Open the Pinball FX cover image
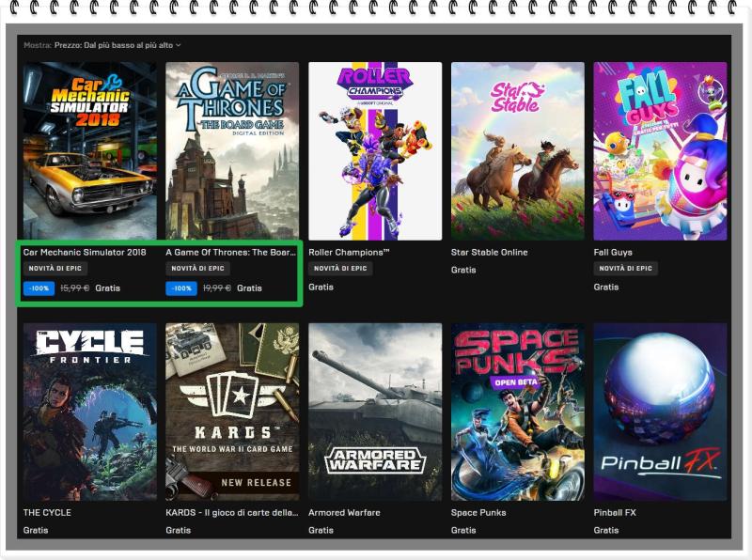Viewport: 752px width, 560px height. (660, 412)
